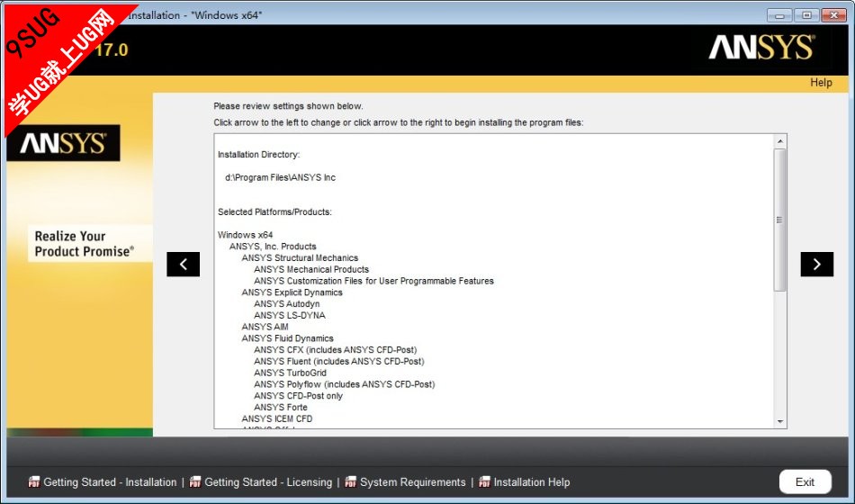Click 'ANSYS Fluent (includes ANSYS CFD-Post)' line
Image resolution: width=855 pixels, height=504 pixels.
(x=338, y=361)
